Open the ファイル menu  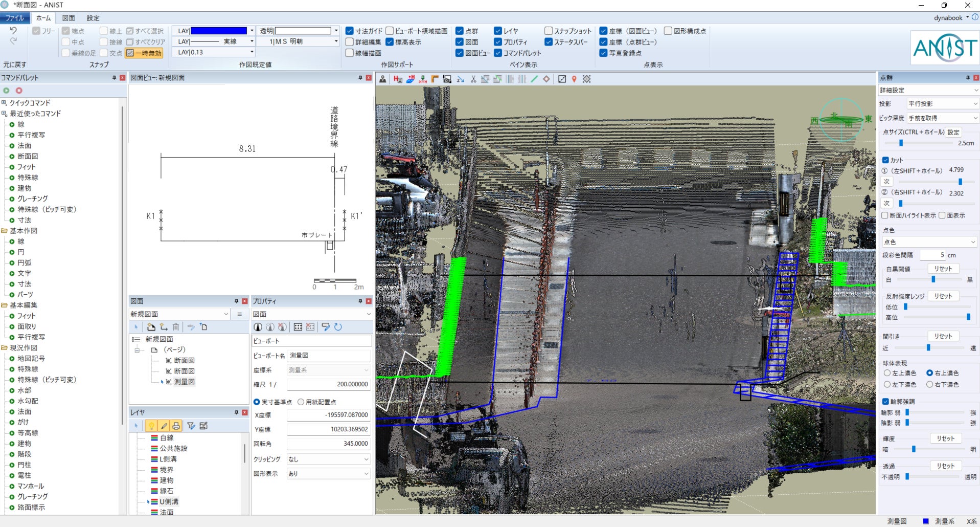pos(14,18)
